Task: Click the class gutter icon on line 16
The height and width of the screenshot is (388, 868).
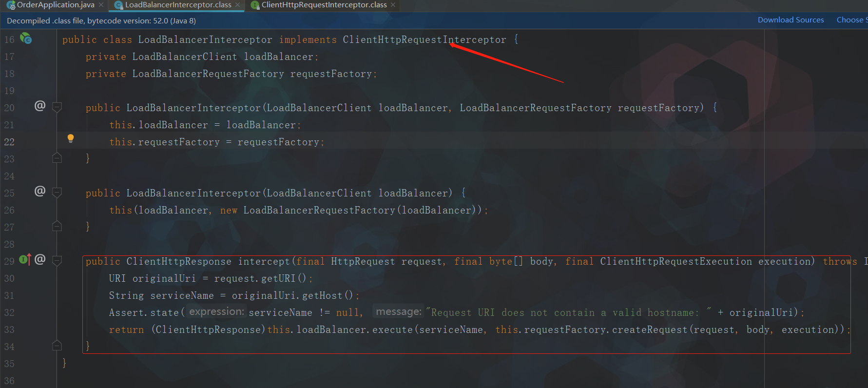Action: coord(26,38)
